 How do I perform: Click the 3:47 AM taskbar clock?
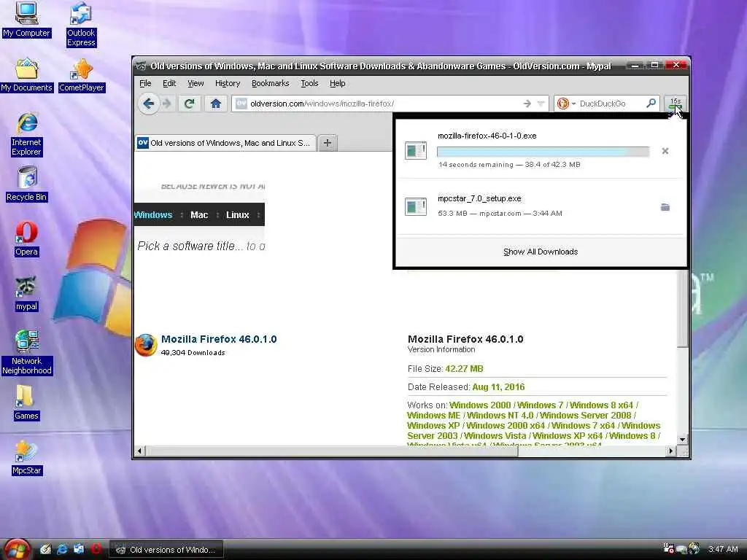point(723,549)
